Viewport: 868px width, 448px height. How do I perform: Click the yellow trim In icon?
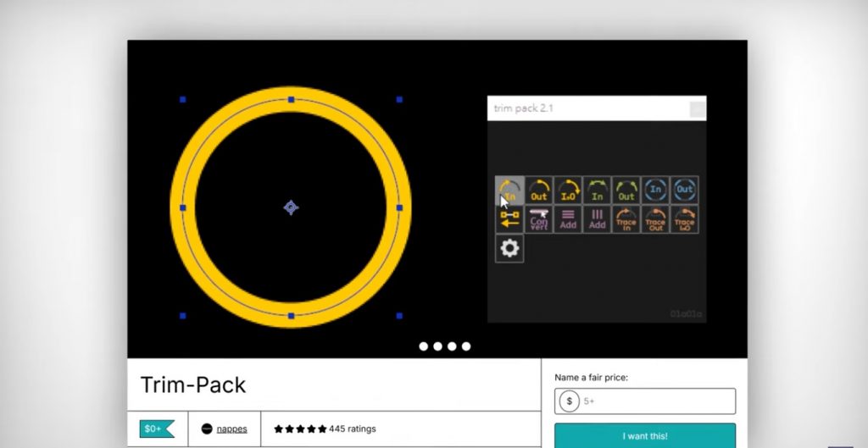point(509,191)
